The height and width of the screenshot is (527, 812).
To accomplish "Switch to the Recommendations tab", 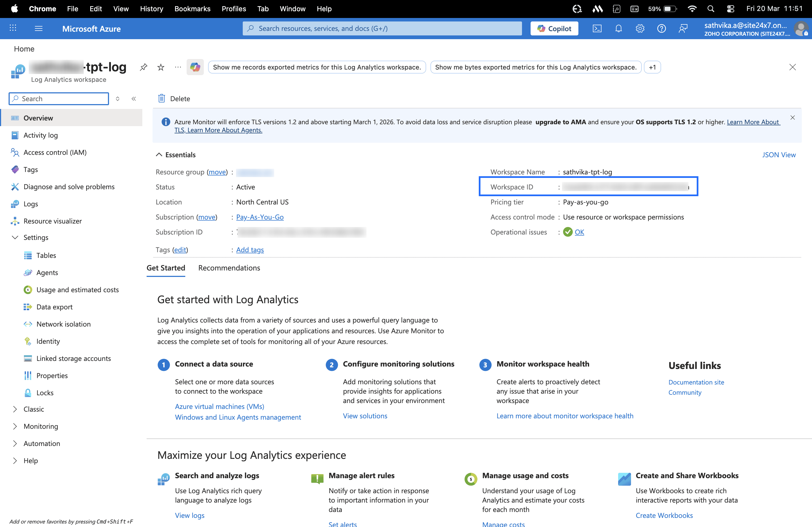I will click(229, 268).
